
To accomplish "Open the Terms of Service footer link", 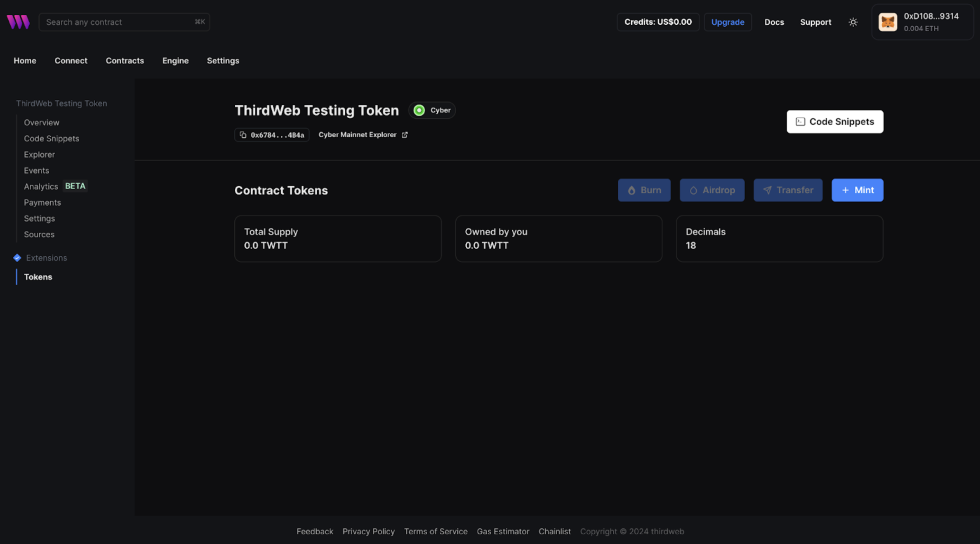I will pos(436,531).
